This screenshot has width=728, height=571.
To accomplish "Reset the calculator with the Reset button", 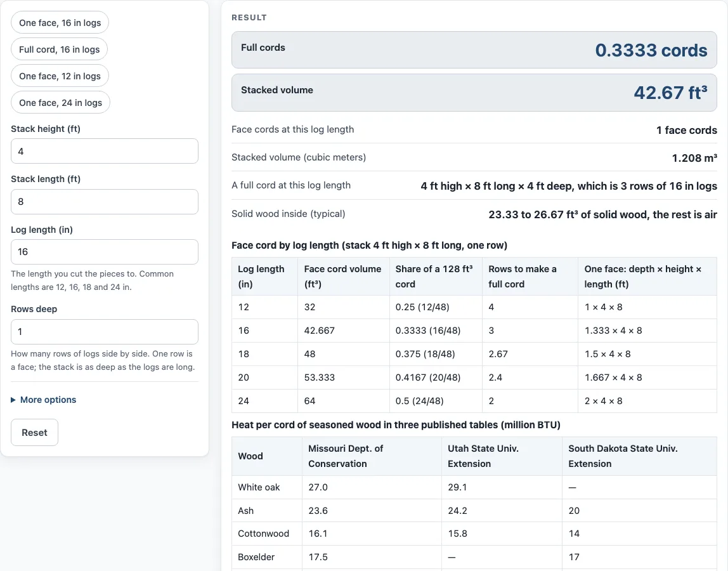I will pyautogui.click(x=34, y=433).
